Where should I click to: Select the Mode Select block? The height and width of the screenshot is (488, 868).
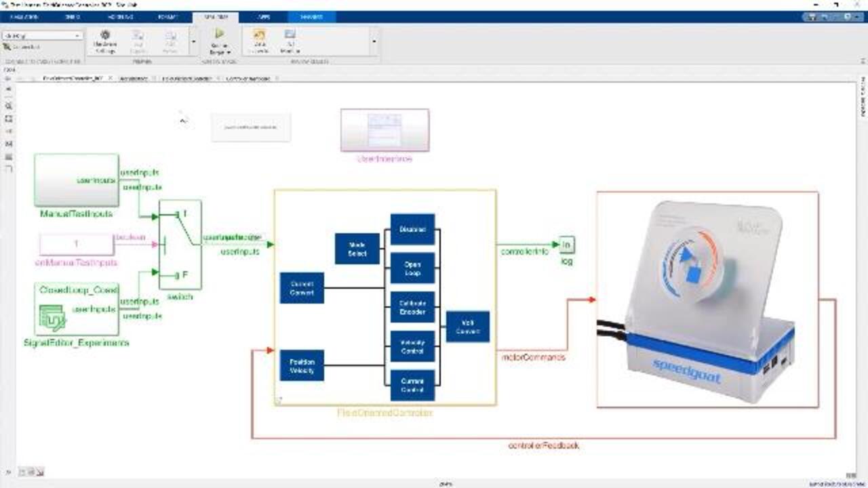pyautogui.click(x=357, y=249)
